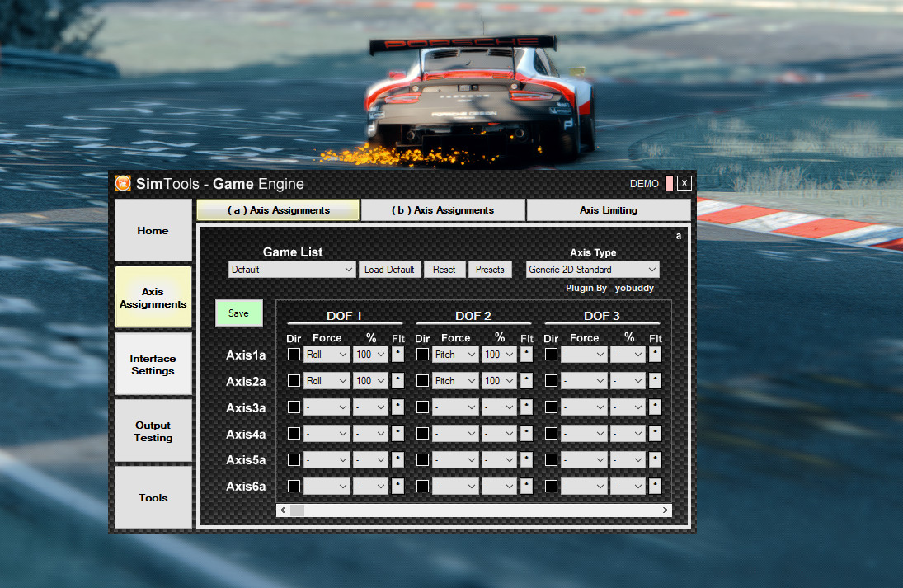Click Axis1a DOF 1 Flt button
Viewport: 903px width, 588px height.
pyautogui.click(x=398, y=354)
